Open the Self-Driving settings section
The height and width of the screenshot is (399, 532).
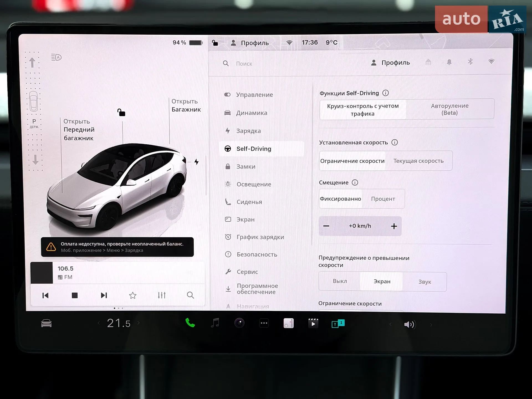click(x=261, y=149)
